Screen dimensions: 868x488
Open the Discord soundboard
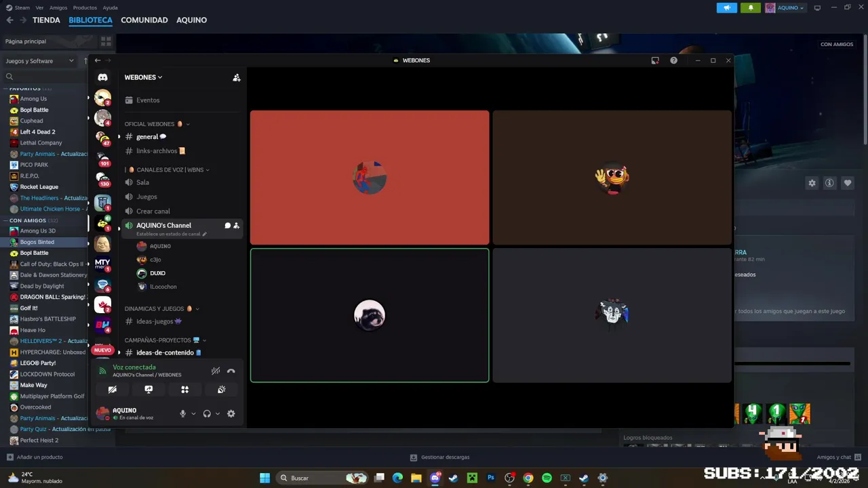click(221, 390)
